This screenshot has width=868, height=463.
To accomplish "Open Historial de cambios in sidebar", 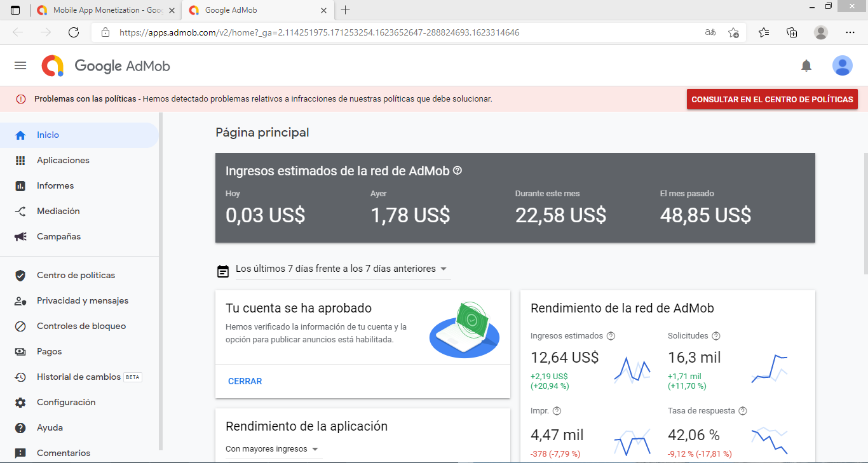I will tap(79, 377).
